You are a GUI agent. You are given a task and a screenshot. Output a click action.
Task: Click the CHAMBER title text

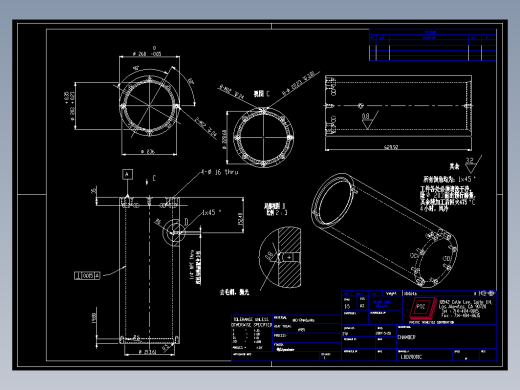[x=406, y=337]
